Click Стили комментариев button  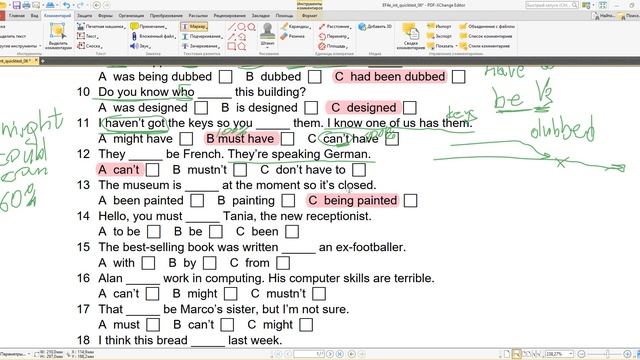coord(484,46)
